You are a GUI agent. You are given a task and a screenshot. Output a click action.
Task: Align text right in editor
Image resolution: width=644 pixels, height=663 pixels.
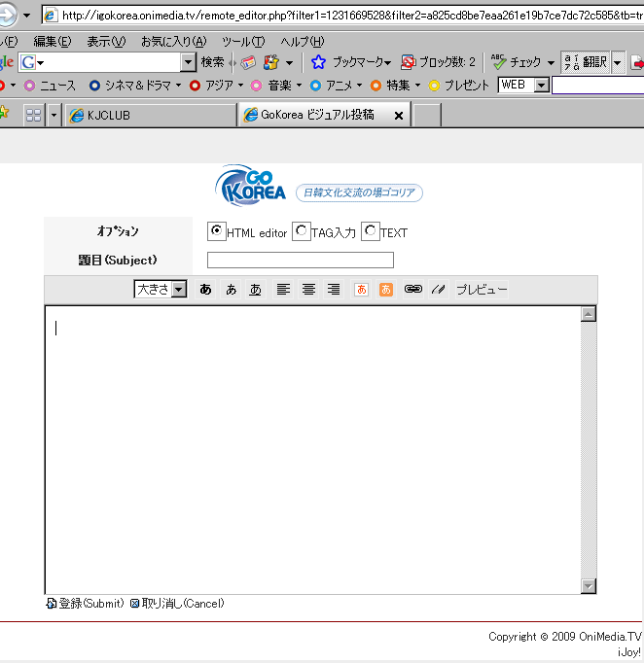coord(334,290)
